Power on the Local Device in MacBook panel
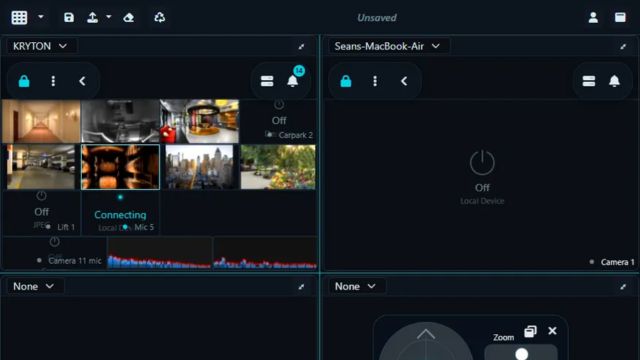The height and width of the screenshot is (360, 640). [482, 162]
